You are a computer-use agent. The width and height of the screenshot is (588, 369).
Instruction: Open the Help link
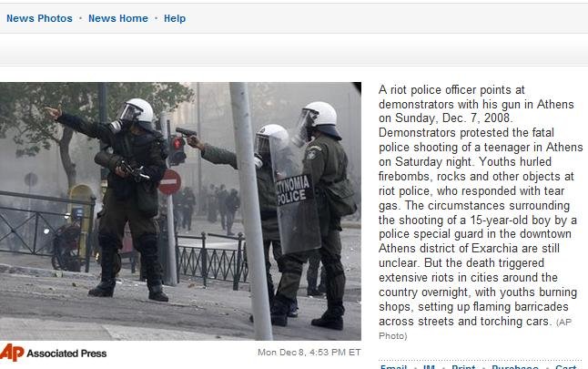pyautogui.click(x=175, y=18)
